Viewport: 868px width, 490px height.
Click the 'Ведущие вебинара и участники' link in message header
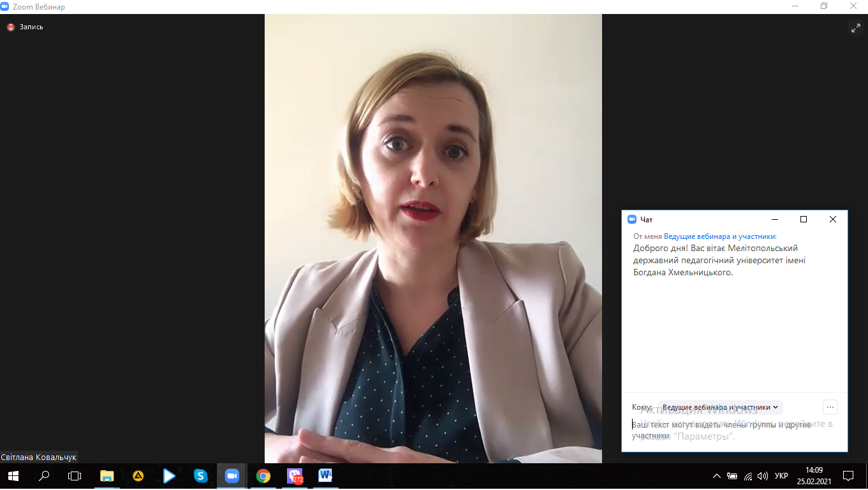click(x=720, y=236)
